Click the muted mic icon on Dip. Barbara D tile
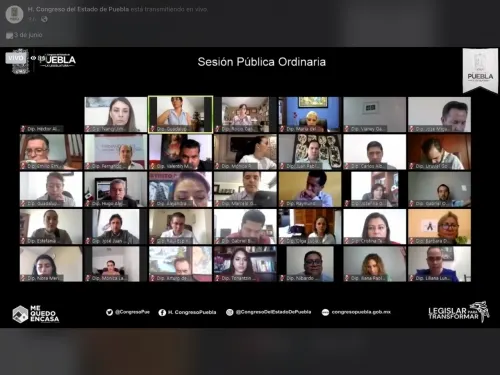 [412, 241]
